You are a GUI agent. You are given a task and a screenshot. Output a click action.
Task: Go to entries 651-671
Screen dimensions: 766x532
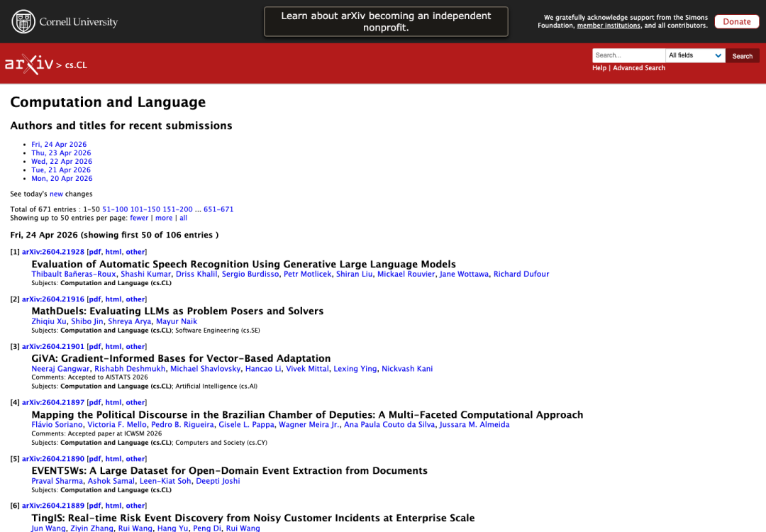218,209
